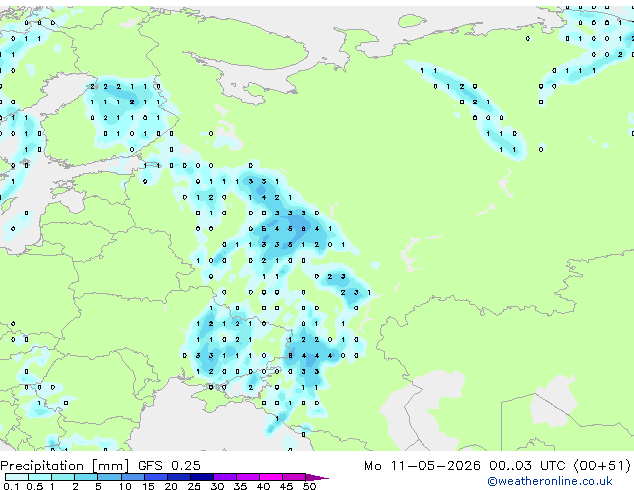Click the above-50 mm arrow tip of legend
The height and width of the screenshot is (490, 634).
click(x=317, y=477)
